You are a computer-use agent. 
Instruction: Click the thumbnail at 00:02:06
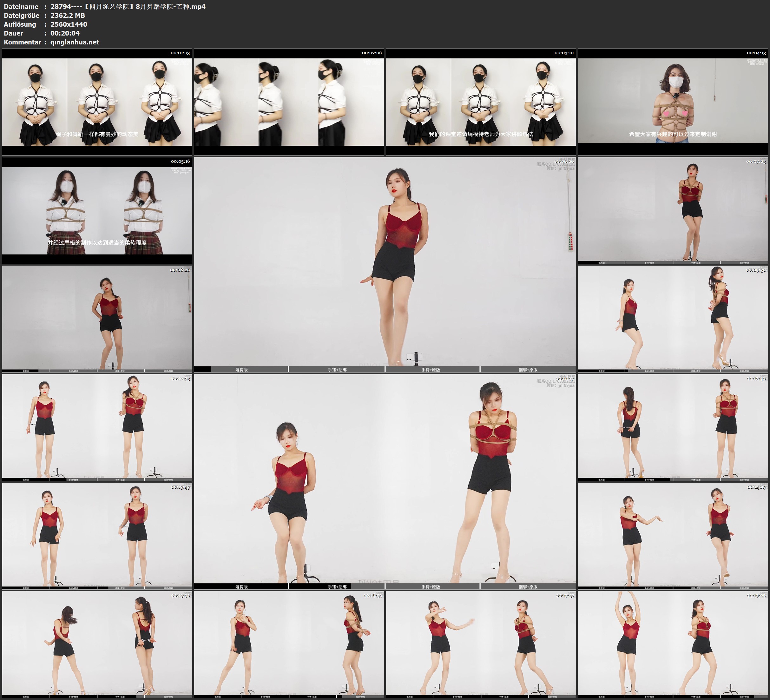pyautogui.click(x=289, y=102)
